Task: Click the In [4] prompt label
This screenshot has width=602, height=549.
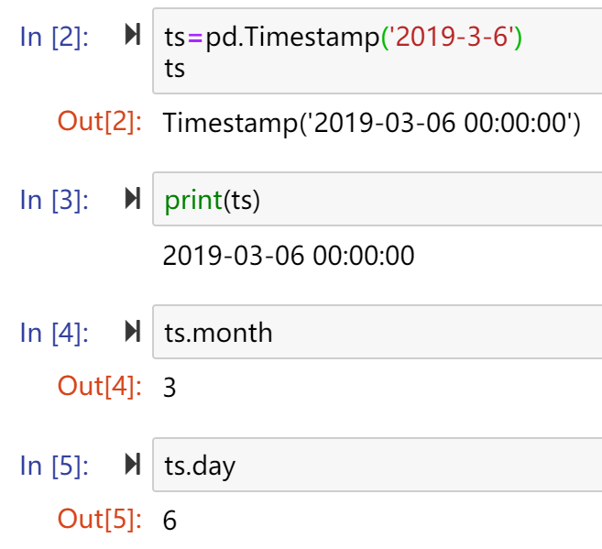Action: (x=54, y=333)
